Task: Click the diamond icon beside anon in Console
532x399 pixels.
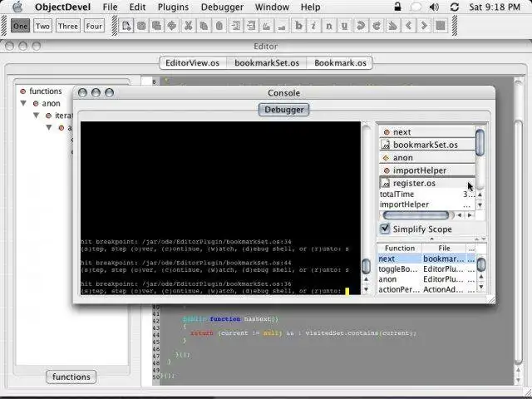Action: pos(386,158)
